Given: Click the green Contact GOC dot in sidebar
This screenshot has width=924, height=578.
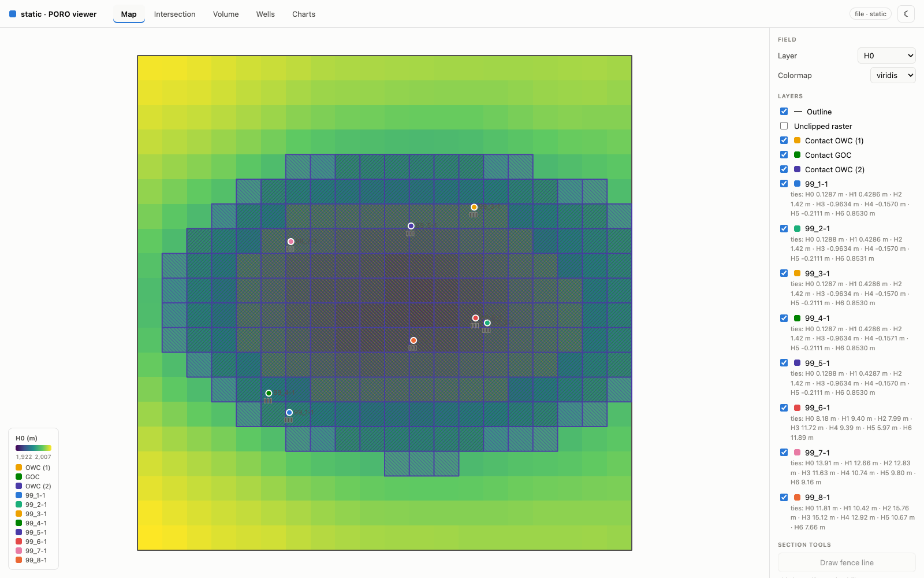Looking at the screenshot, I should click(797, 155).
